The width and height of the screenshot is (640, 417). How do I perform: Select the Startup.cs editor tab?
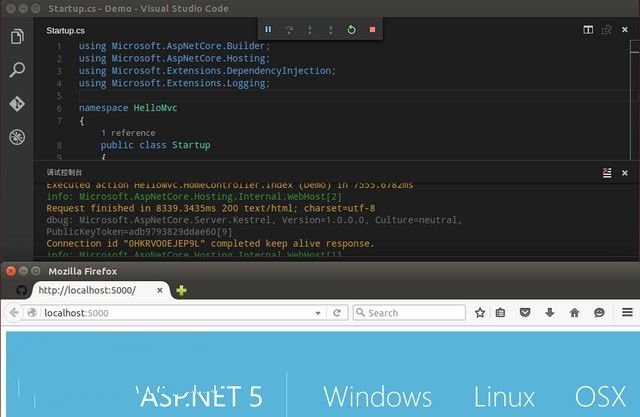coord(65,31)
